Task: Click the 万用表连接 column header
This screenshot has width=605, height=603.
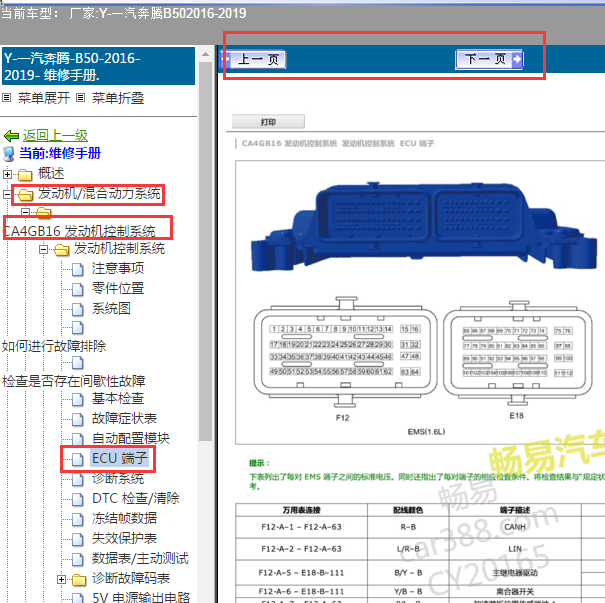Action: tap(301, 510)
